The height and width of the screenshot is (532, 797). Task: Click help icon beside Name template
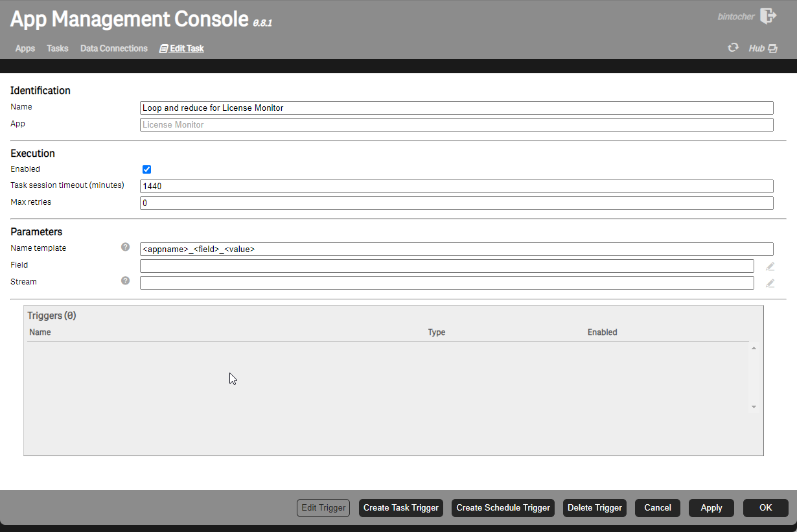(126, 248)
